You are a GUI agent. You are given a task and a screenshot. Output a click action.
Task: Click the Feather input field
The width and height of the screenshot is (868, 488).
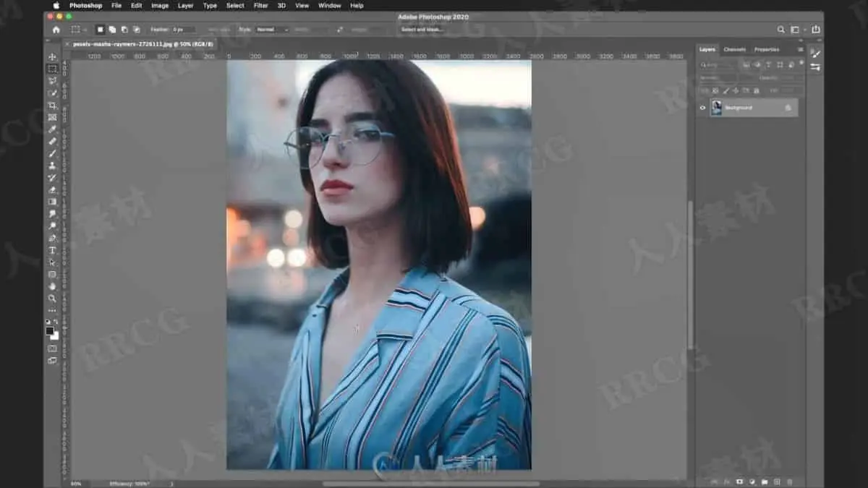click(x=184, y=30)
